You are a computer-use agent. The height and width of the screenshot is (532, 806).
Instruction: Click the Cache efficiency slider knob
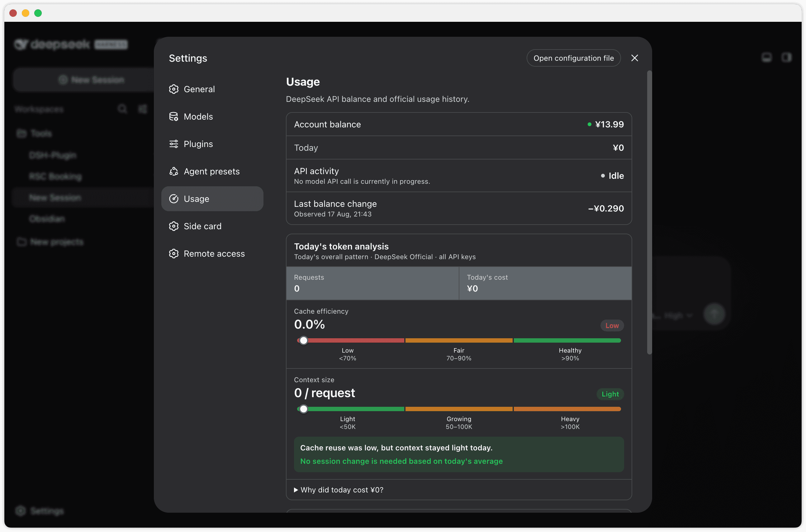[304, 340]
